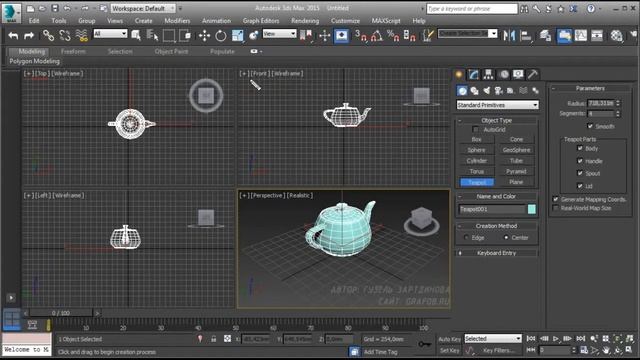This screenshot has width=640, height=360.
Task: Activate the Select and Link tool
Action: coord(49,36)
